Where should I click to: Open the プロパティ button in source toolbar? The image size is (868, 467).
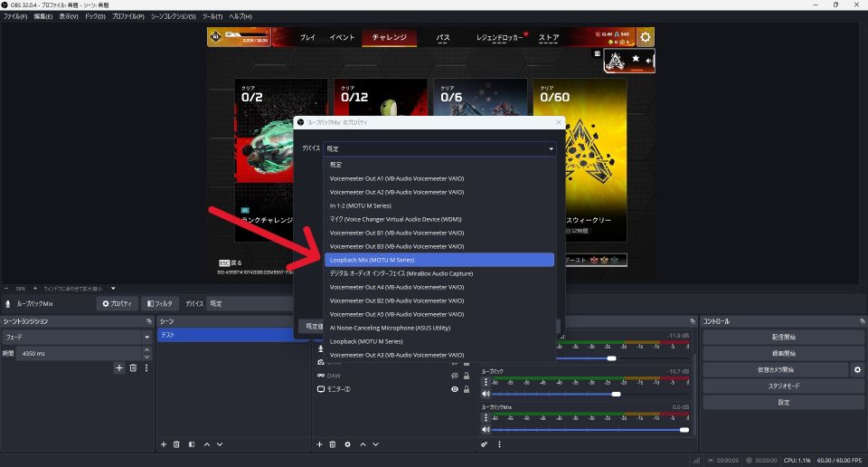(118, 304)
